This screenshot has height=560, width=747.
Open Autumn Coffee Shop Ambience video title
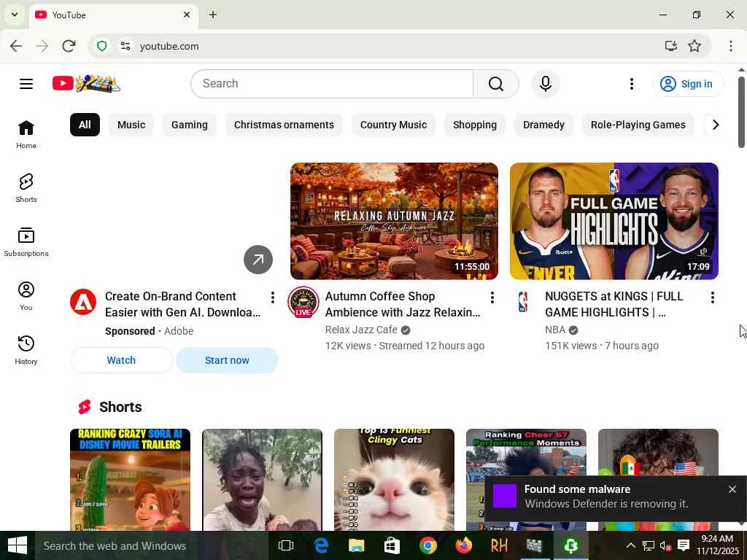point(403,304)
